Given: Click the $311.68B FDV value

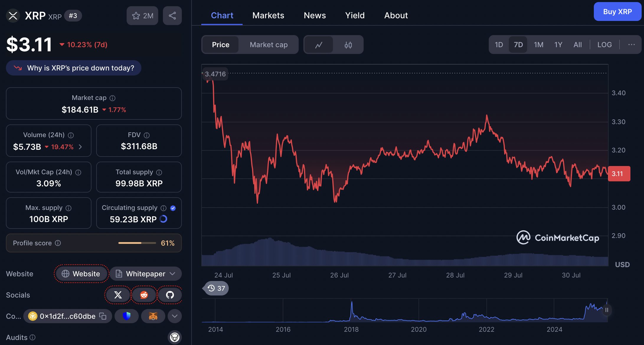Looking at the screenshot, I should click(139, 146).
